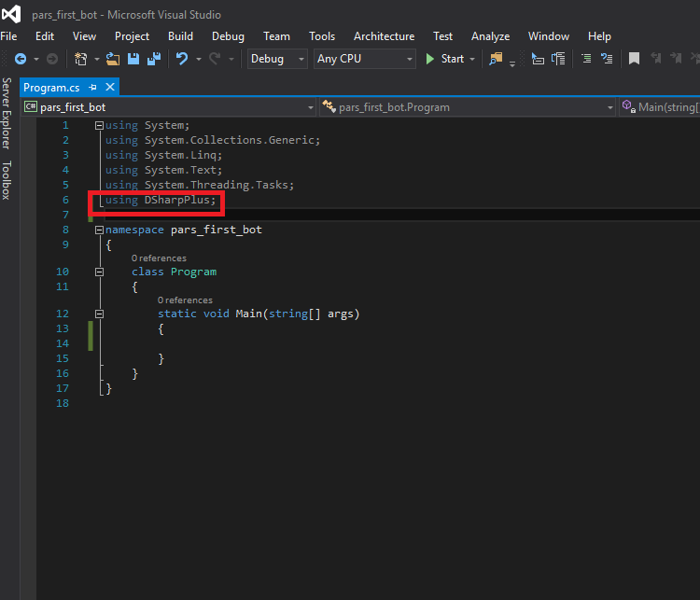This screenshot has height=600, width=700.
Task: Go to the next bookmark
Action: [x=676, y=59]
